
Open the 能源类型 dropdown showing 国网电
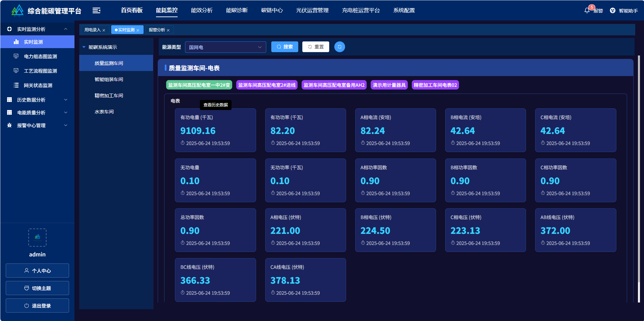click(225, 47)
